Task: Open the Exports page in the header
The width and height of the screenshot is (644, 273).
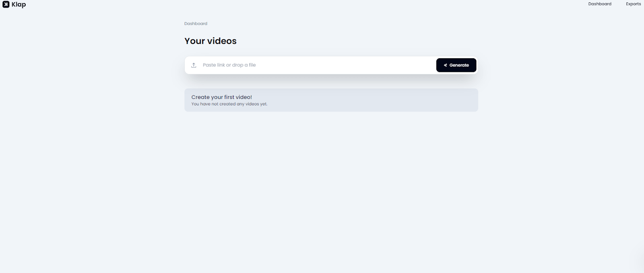Action: click(633, 4)
